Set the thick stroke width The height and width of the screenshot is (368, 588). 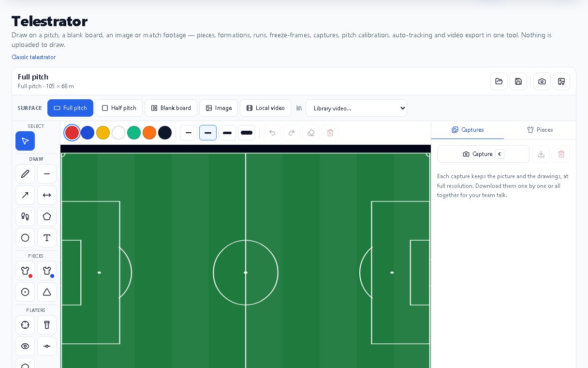click(227, 133)
